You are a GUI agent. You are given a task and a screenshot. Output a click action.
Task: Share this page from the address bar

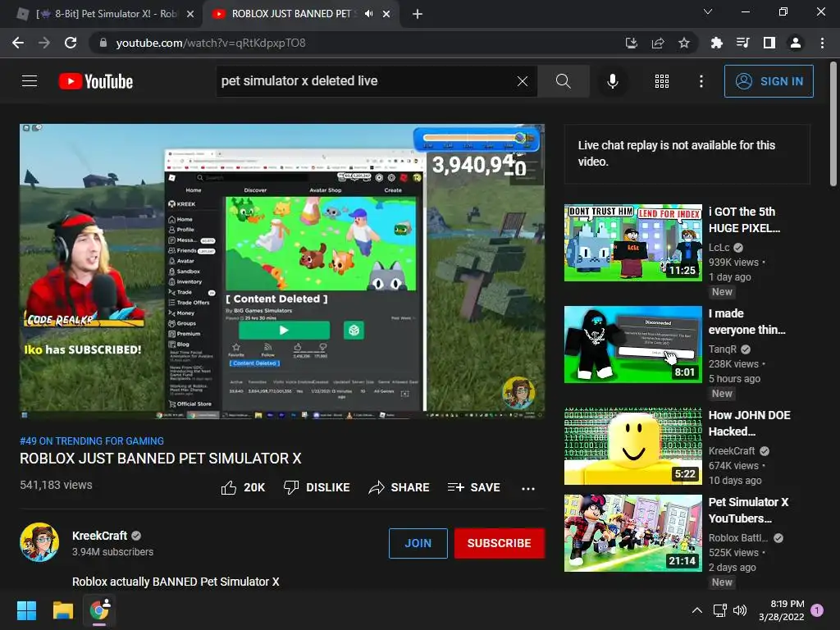click(x=658, y=43)
